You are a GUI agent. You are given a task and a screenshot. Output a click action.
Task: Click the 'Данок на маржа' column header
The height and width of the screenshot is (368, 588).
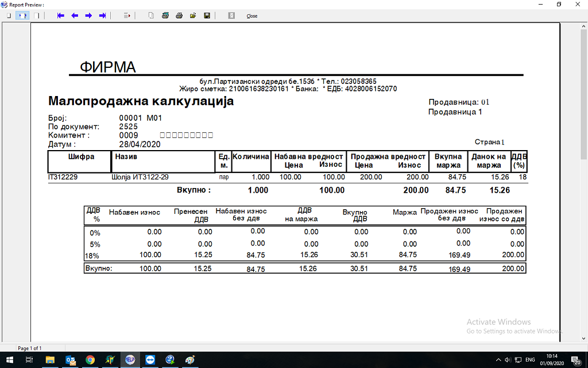[489, 161]
